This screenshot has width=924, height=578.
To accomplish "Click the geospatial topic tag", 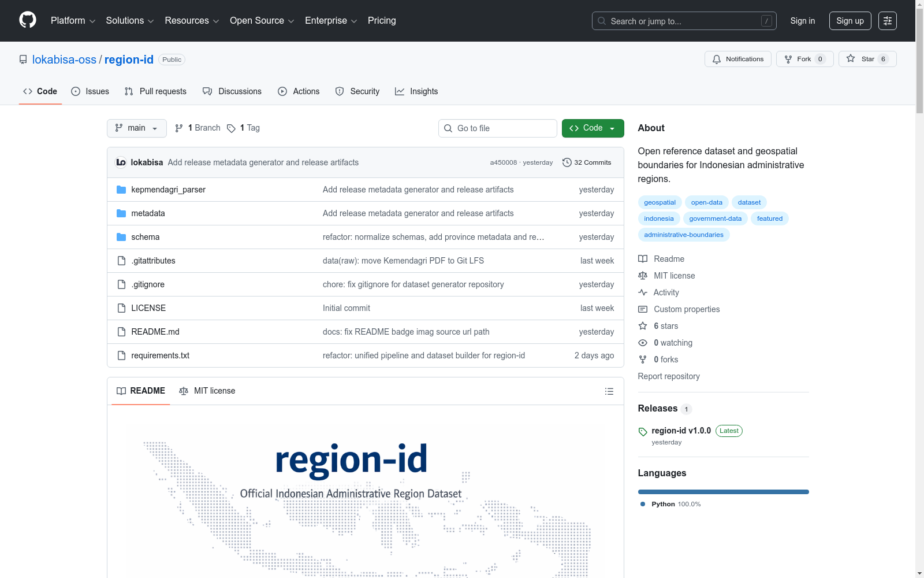I will point(660,202).
